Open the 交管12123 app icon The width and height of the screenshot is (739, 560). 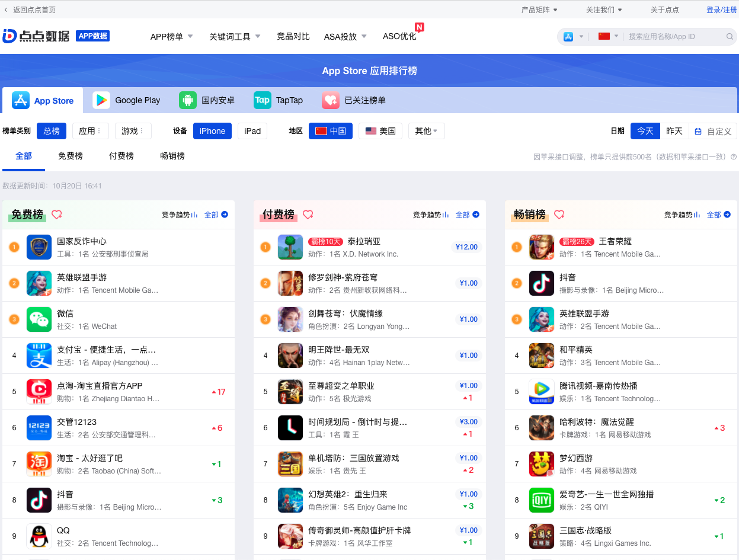pyautogui.click(x=39, y=428)
